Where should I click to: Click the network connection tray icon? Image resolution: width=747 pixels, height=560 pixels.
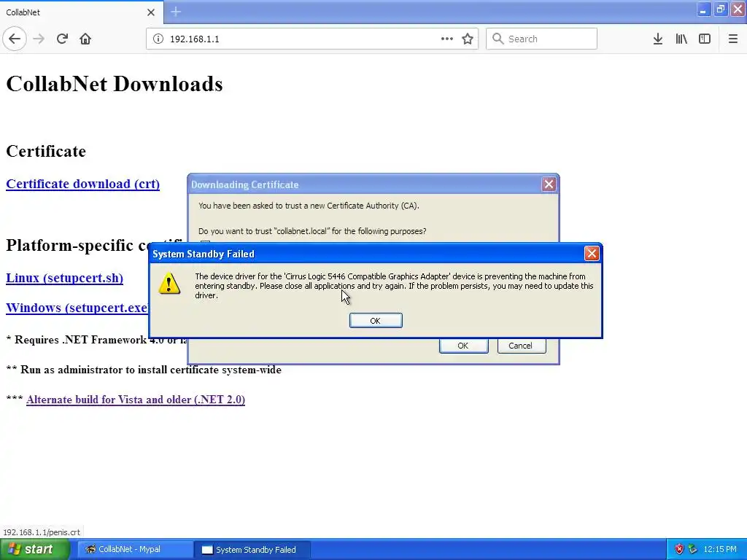(x=692, y=550)
